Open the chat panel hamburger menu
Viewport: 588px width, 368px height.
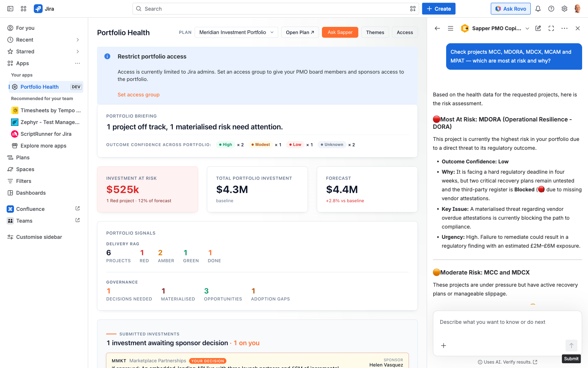click(451, 28)
